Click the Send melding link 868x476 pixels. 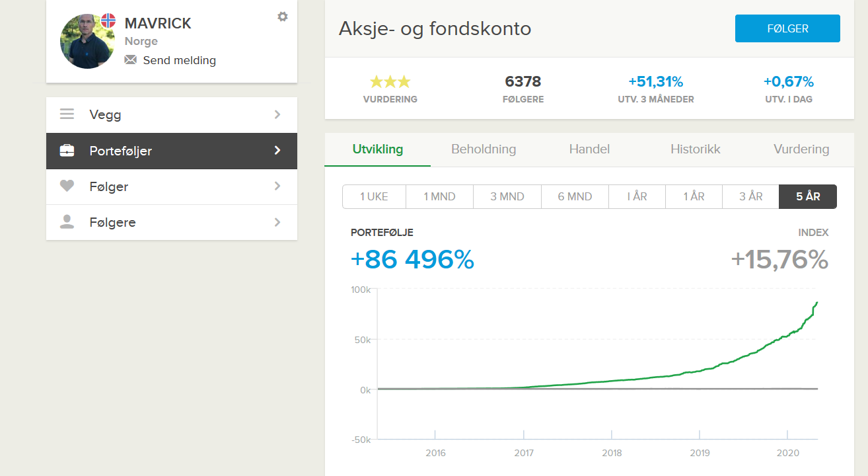(179, 60)
